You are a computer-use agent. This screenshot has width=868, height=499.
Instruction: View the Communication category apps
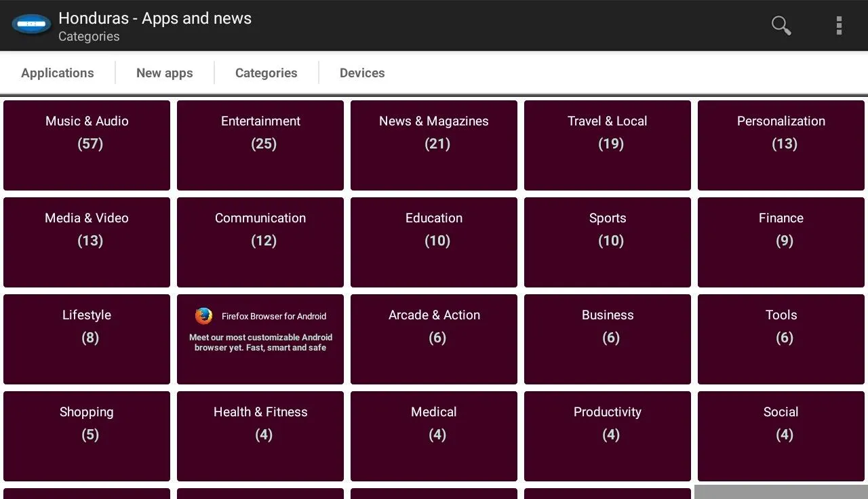tap(260, 242)
